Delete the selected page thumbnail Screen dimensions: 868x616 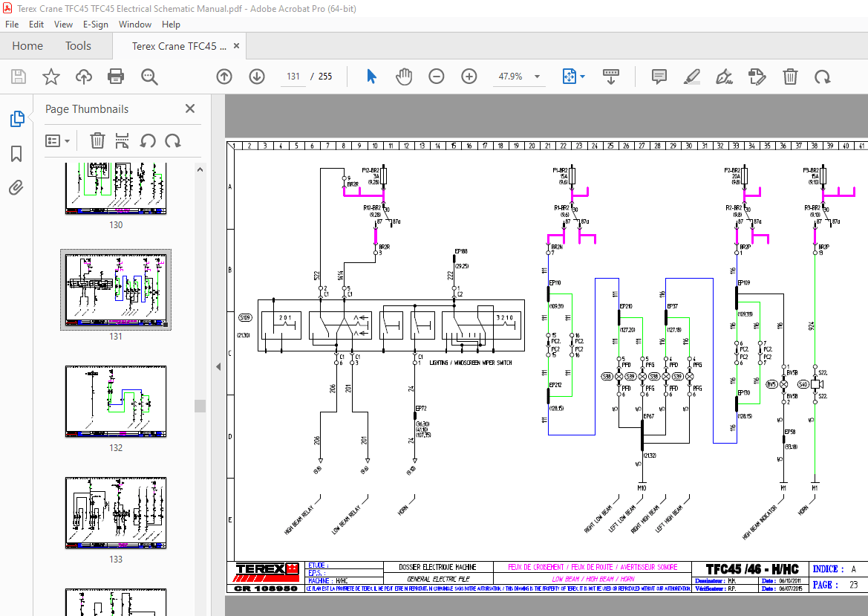coord(97,140)
